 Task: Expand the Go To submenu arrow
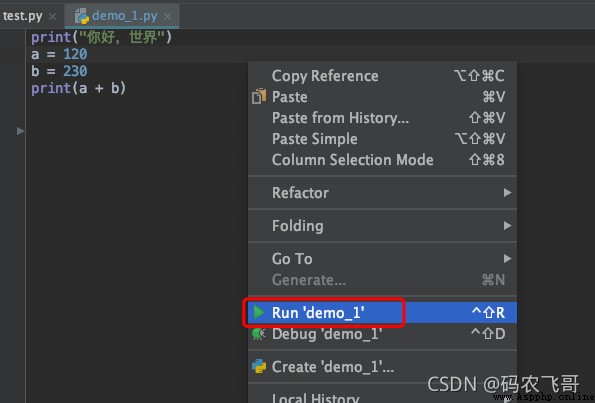tap(507, 259)
